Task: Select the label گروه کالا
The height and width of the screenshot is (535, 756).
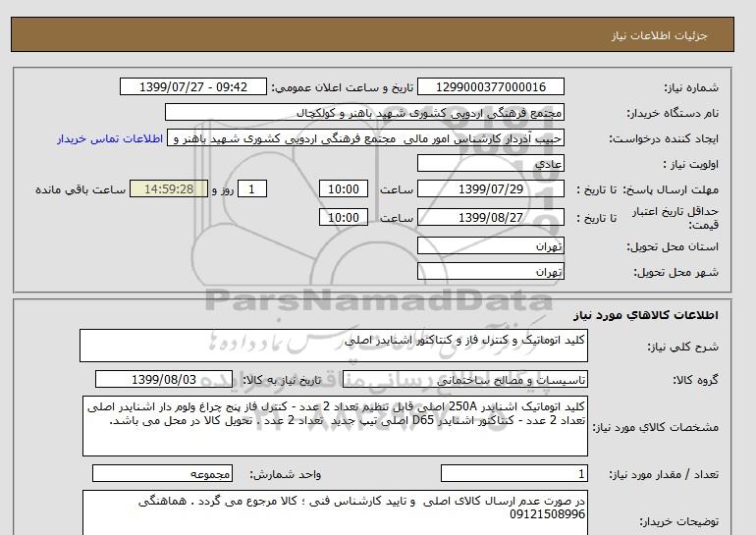Action: coord(695,380)
